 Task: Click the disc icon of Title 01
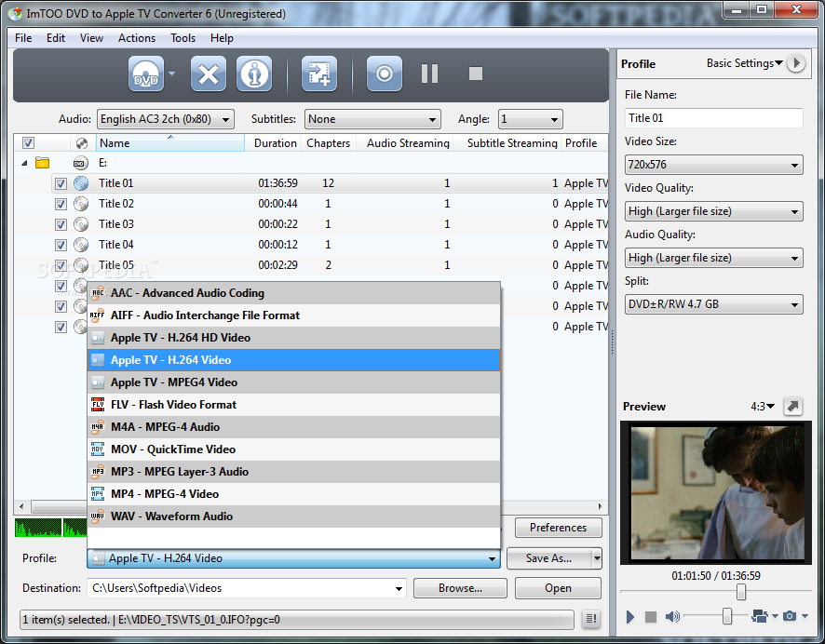[81, 183]
